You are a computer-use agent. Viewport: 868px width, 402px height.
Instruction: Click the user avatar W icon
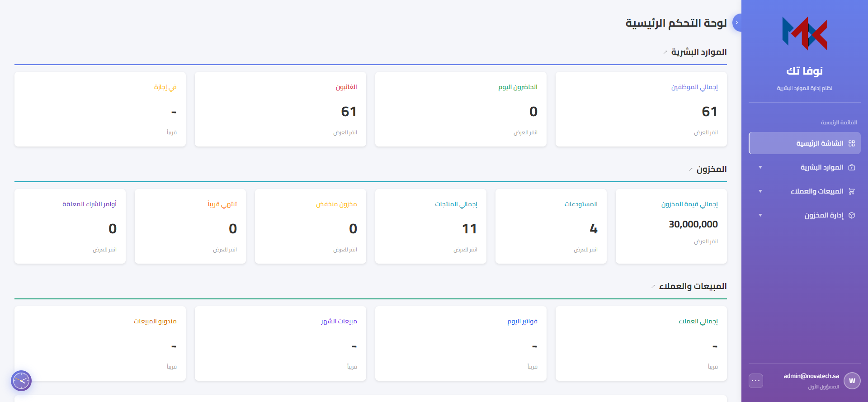pos(852,381)
